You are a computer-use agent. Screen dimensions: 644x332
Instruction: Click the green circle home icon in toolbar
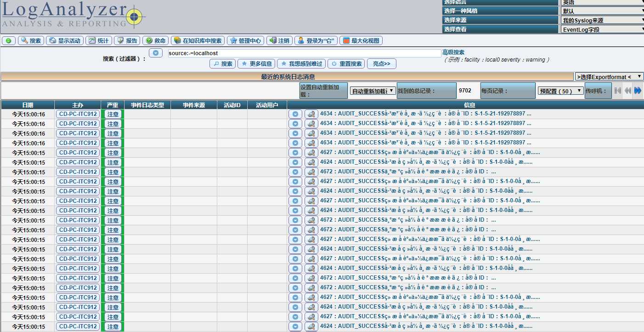pyautogui.click(x=9, y=40)
